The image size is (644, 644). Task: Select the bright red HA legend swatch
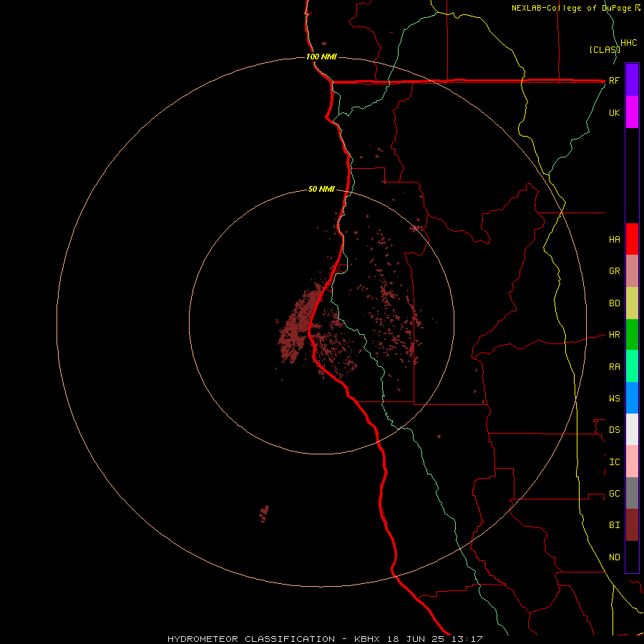click(632, 239)
